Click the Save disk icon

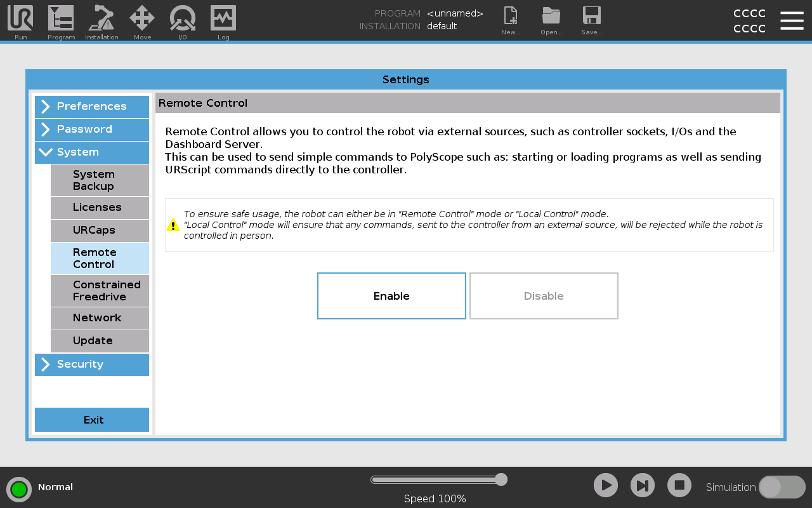[592, 16]
